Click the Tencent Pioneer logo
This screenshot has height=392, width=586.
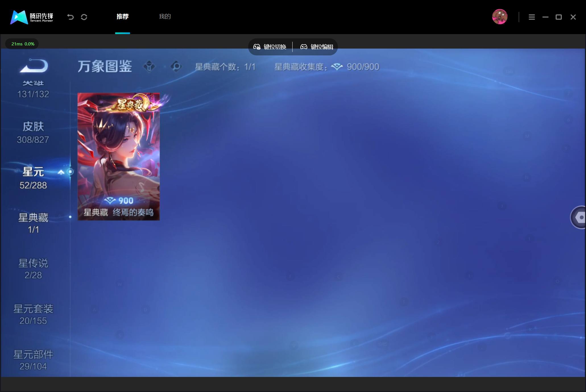click(x=32, y=17)
